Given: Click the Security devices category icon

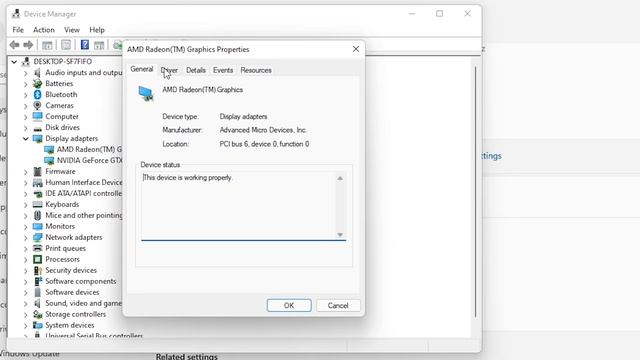Looking at the screenshot, I should [38, 270].
